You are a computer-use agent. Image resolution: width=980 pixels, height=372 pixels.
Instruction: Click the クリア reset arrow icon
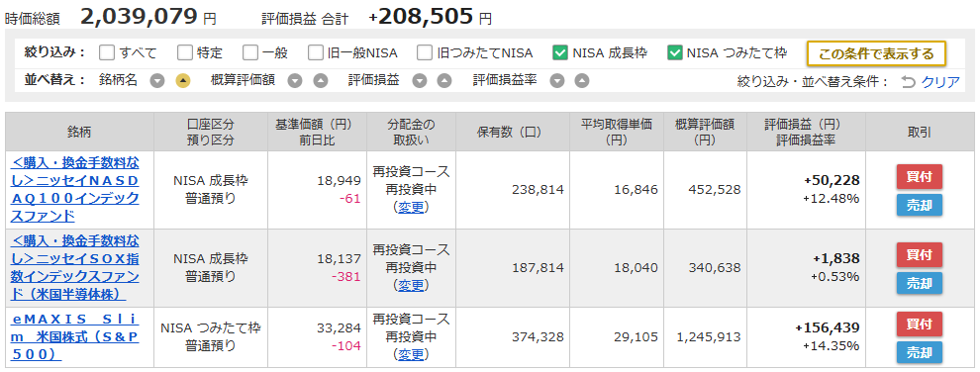click(x=908, y=82)
